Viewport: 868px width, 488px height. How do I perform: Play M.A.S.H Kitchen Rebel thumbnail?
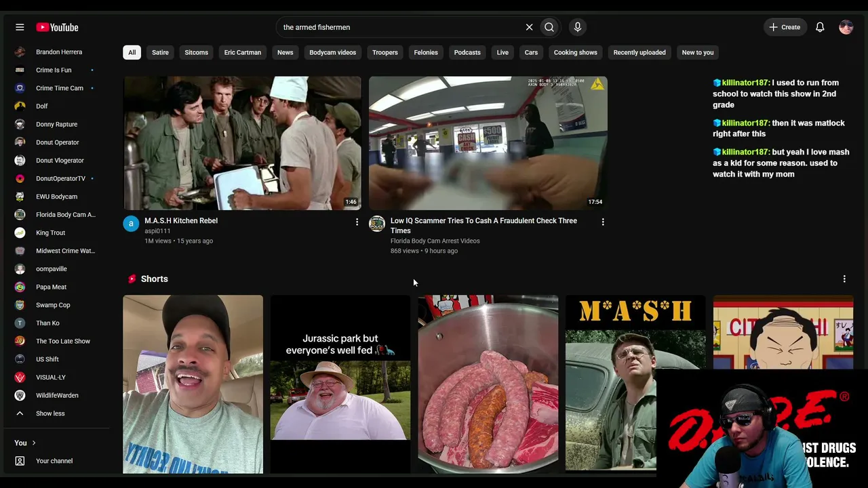[x=242, y=143]
